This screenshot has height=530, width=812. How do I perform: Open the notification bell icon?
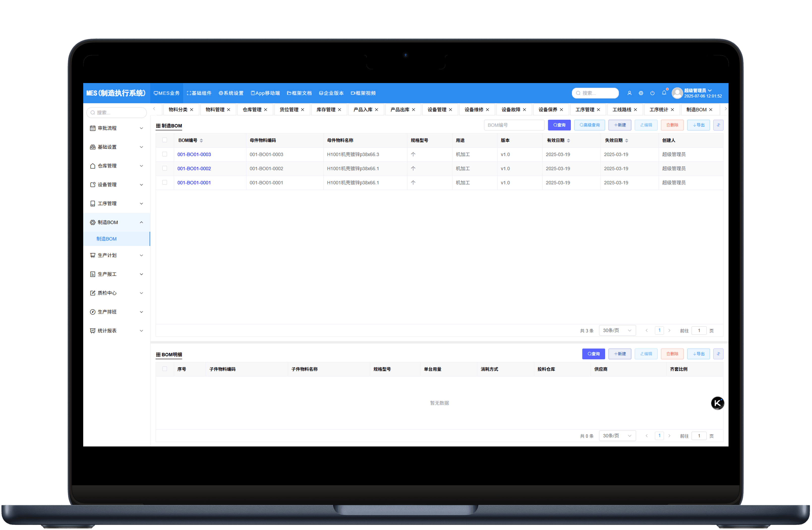(664, 93)
